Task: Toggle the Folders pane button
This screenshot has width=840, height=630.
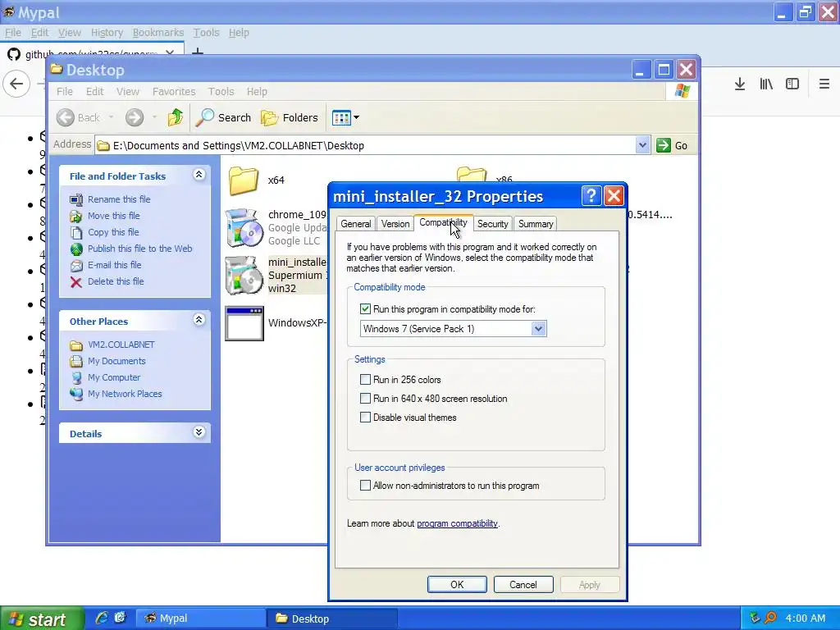Action: (290, 117)
